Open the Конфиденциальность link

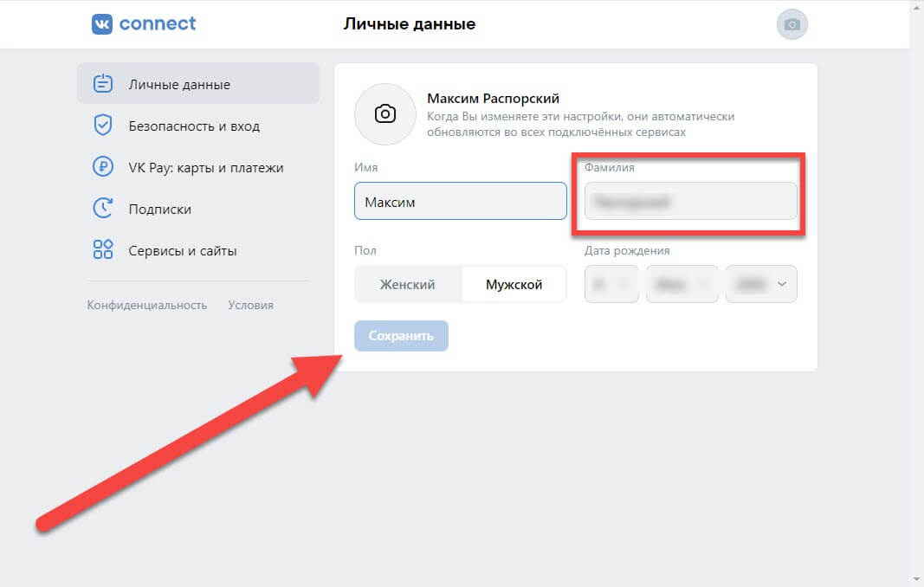tap(147, 306)
